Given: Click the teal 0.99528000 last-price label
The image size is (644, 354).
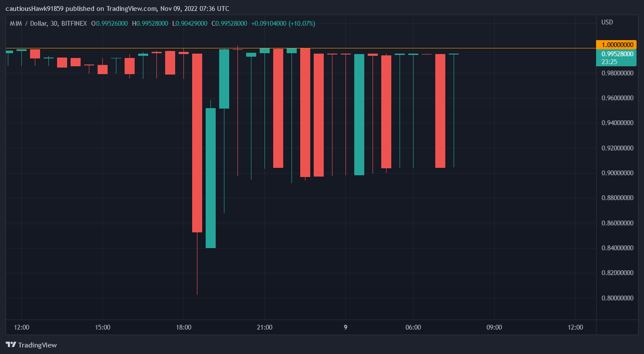Looking at the screenshot, I should pyautogui.click(x=617, y=54).
